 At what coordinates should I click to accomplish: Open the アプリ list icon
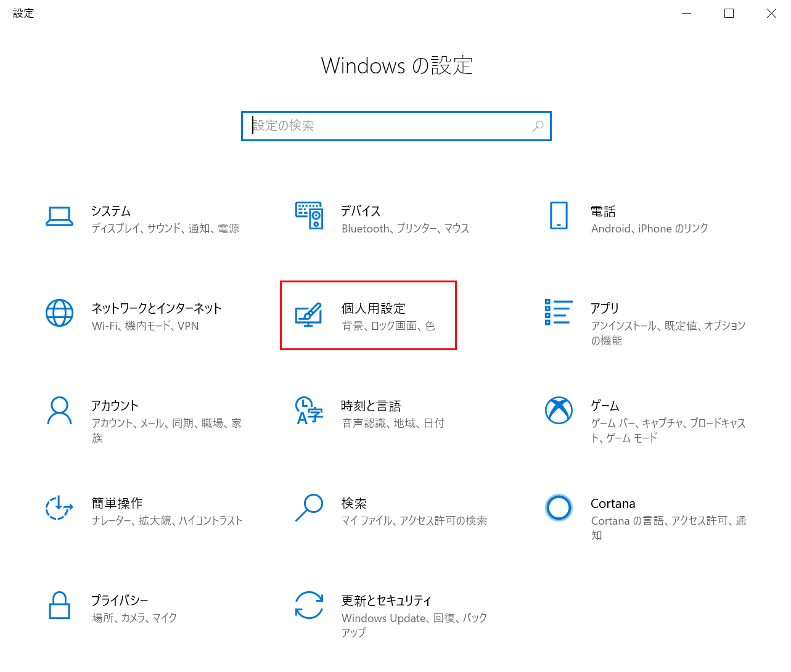pyautogui.click(x=559, y=312)
